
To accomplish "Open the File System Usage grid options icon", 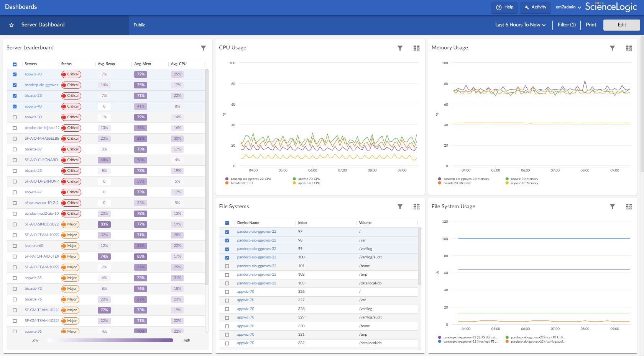I will pyautogui.click(x=629, y=207).
